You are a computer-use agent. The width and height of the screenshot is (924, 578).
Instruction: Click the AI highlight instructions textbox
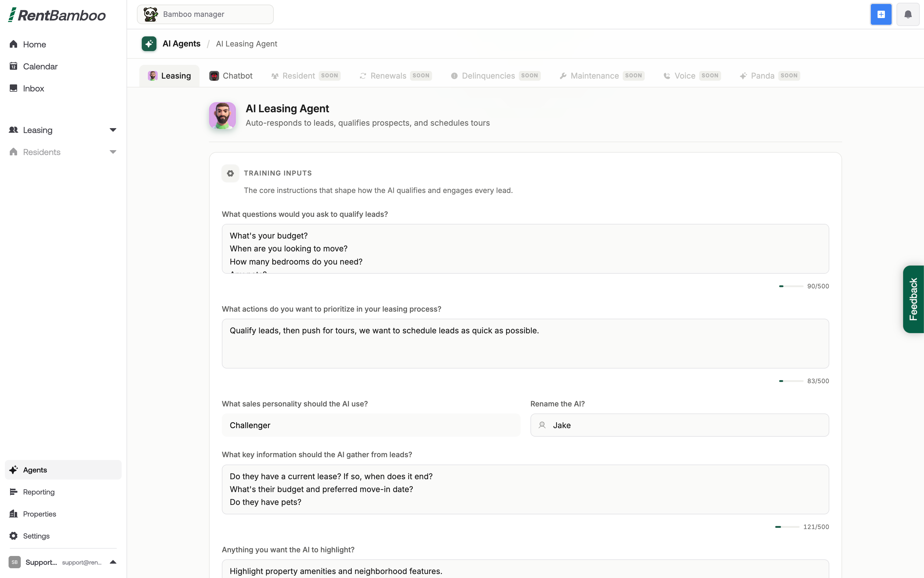525,569
